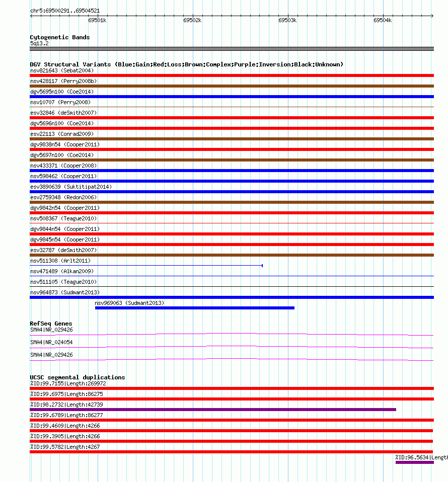
Task: Click the blue bar of nsv969063 (Sudmant2013)
Action: pos(195,308)
